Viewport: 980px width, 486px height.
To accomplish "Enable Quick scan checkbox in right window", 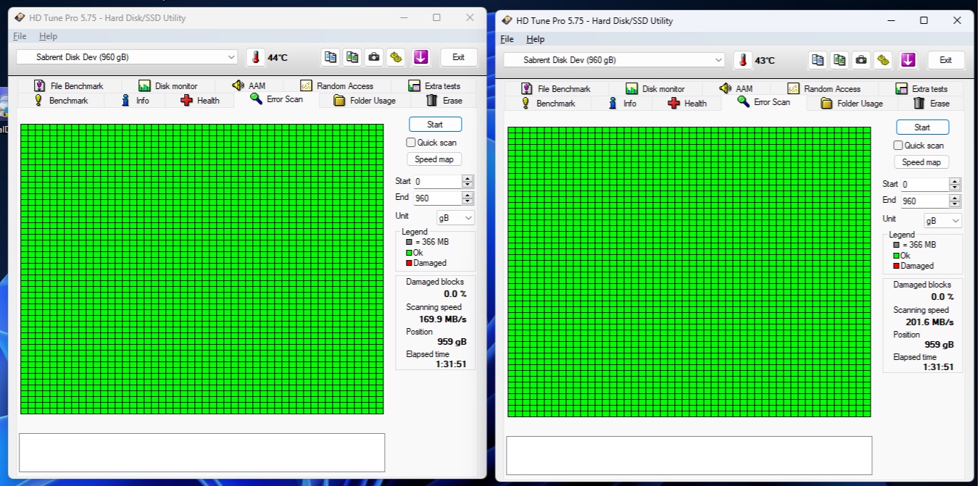I will 898,146.
